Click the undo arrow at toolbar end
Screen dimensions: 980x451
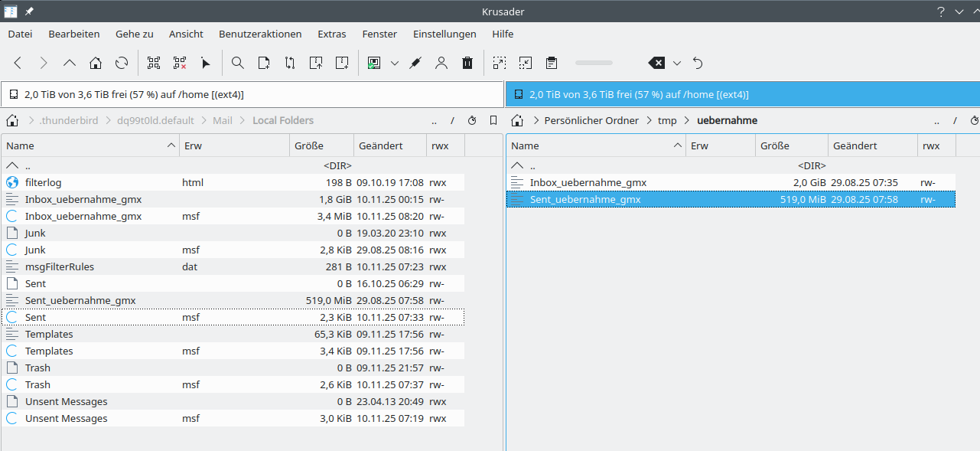(698, 63)
